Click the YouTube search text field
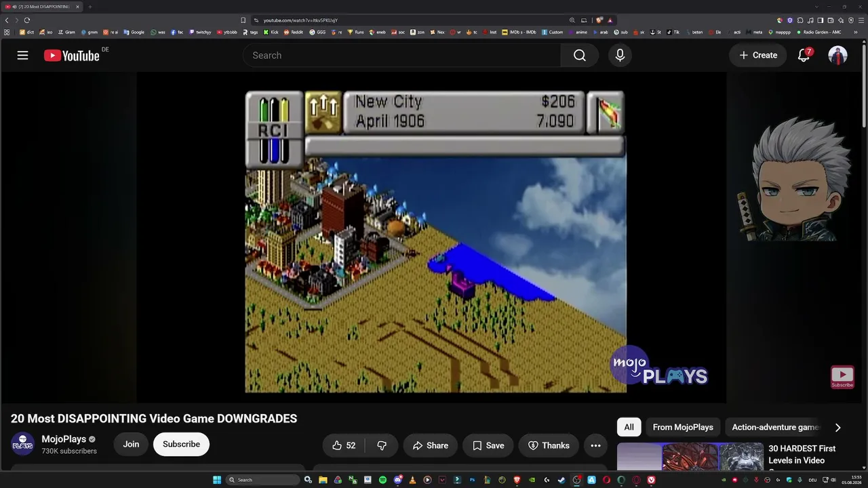This screenshot has width=868, height=488. coord(402,56)
